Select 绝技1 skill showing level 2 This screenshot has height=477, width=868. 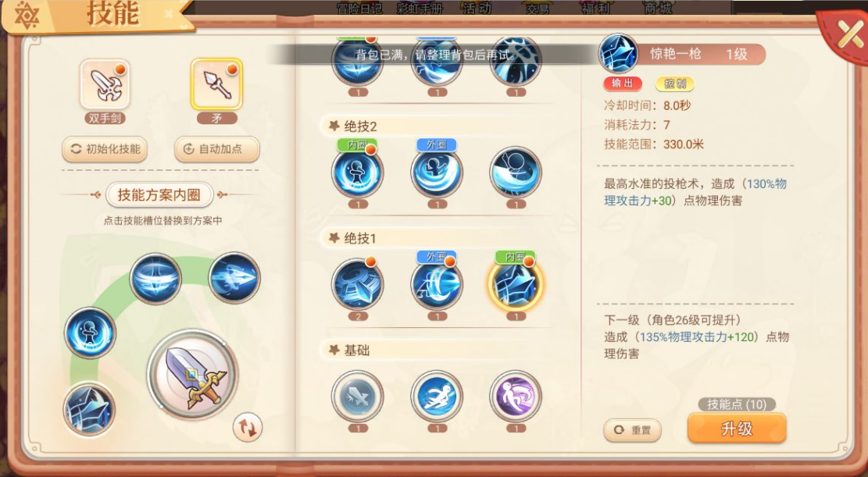(358, 284)
